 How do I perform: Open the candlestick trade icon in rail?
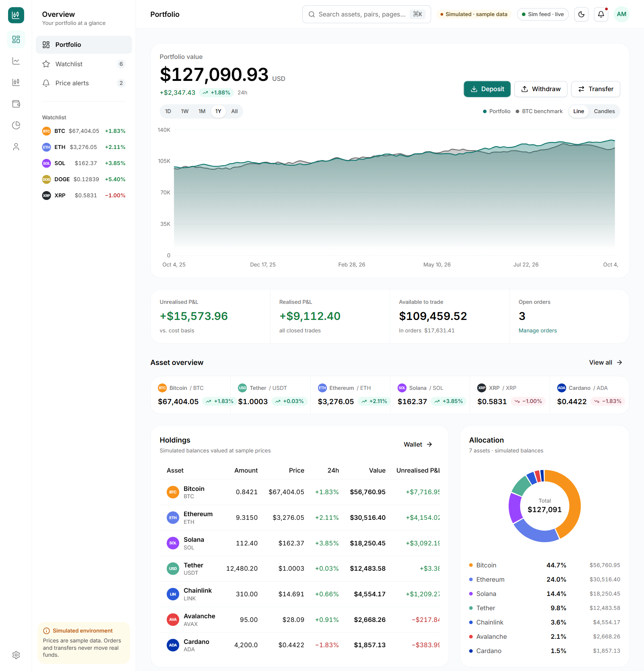pos(16,82)
